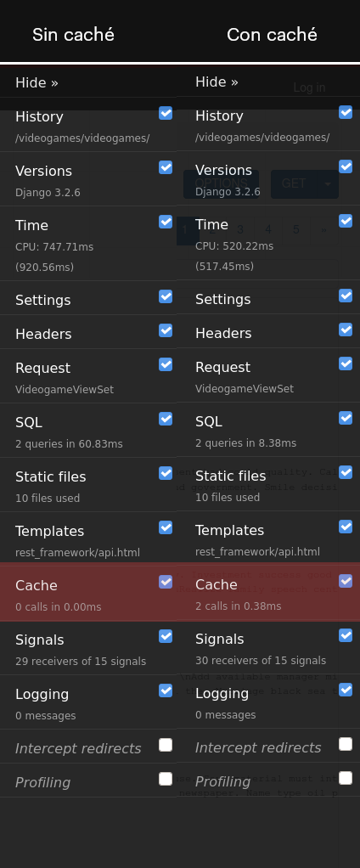Viewport: 360px width, 868px height.
Task: Open Templates panel in Con caché toolbar
Action: [x=229, y=530]
